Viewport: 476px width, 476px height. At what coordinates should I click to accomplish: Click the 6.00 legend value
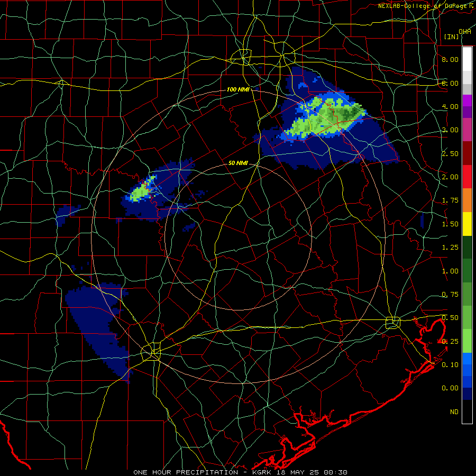coord(450,83)
